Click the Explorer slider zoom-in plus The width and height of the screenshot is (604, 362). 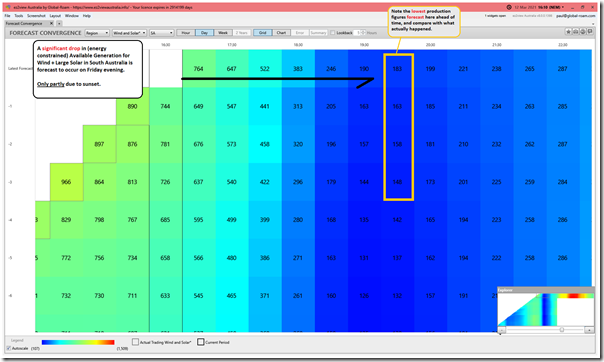coord(589,330)
